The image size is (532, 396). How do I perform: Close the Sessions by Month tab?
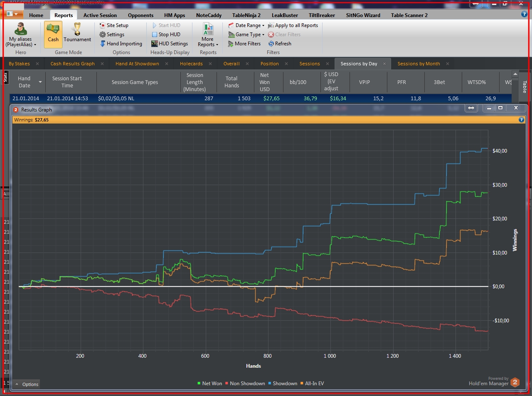pyautogui.click(x=447, y=64)
